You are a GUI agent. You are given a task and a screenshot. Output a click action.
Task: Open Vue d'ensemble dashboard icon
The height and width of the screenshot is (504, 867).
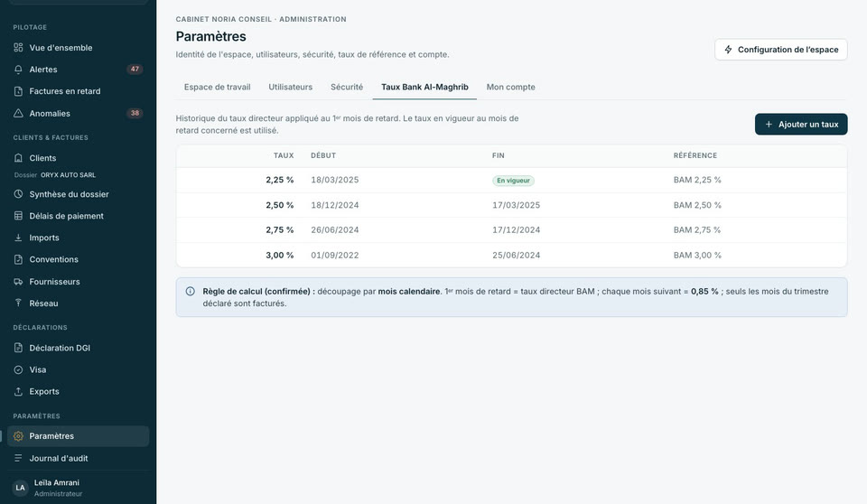pyautogui.click(x=18, y=48)
